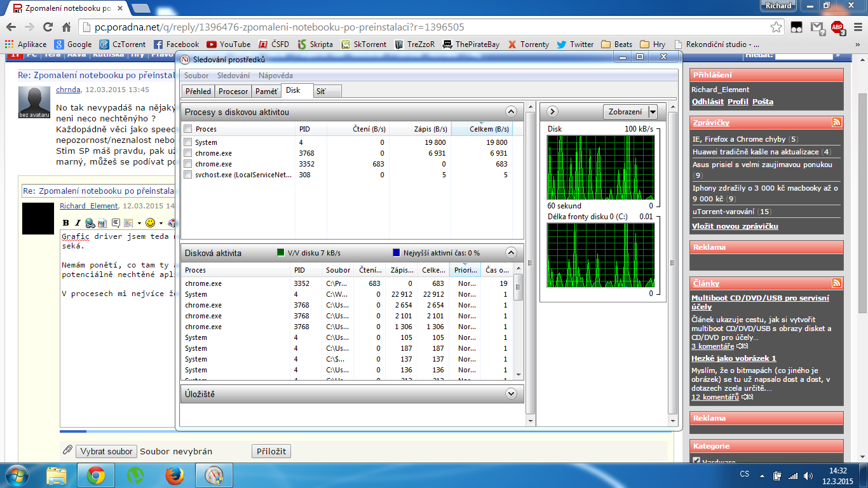Switch to the Přehled tab
Image resolution: width=868 pixels, height=488 pixels.
(x=198, y=91)
